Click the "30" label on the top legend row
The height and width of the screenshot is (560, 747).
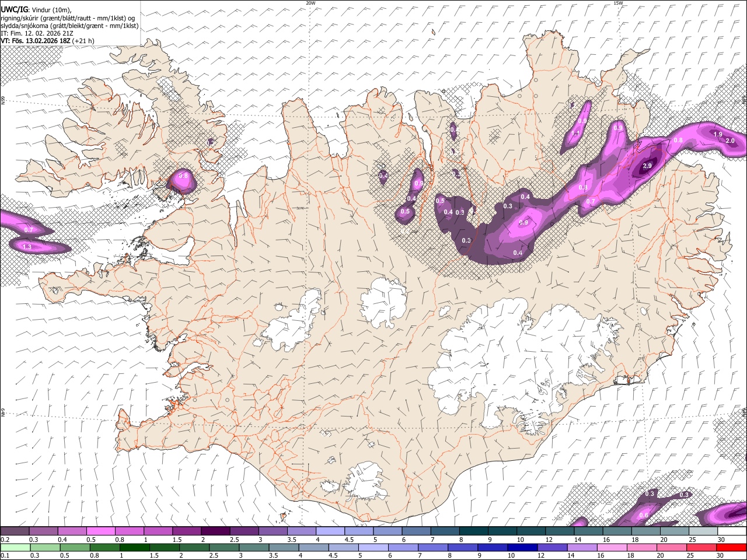tap(721, 540)
